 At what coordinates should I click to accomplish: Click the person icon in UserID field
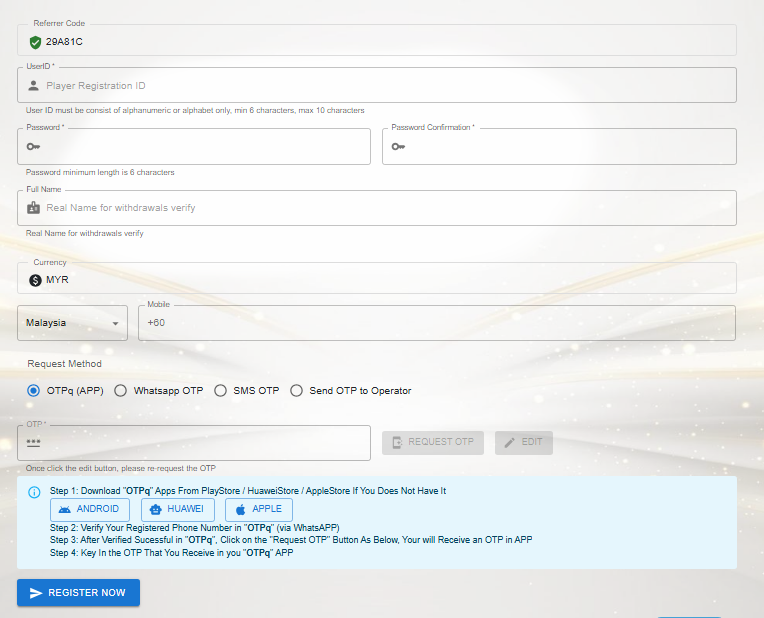coord(34,86)
